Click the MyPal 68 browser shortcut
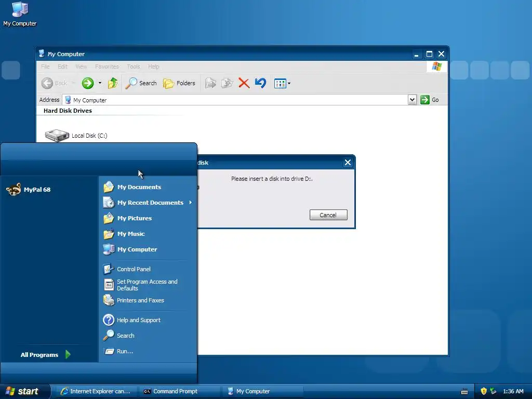532x399 pixels. pyautogui.click(x=29, y=190)
